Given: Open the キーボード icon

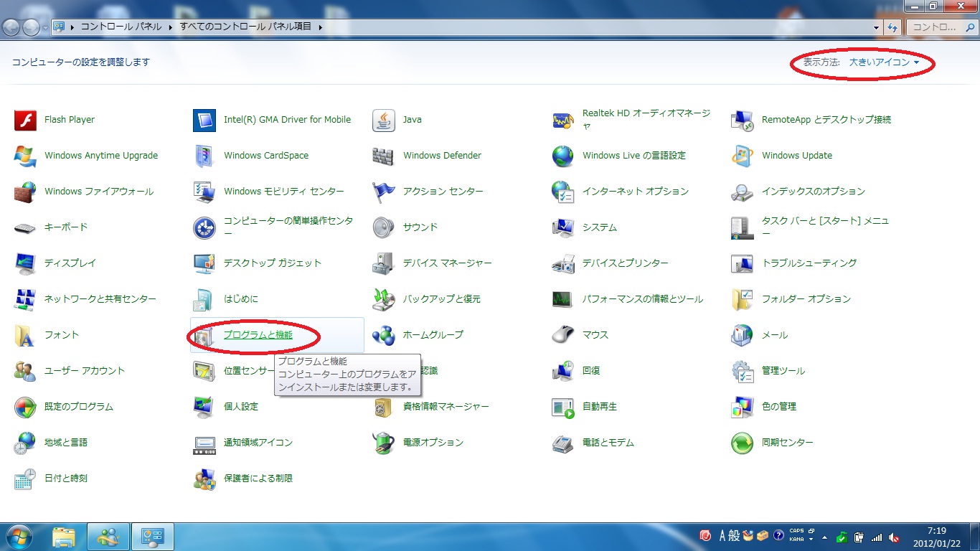Looking at the screenshot, I should [x=25, y=227].
